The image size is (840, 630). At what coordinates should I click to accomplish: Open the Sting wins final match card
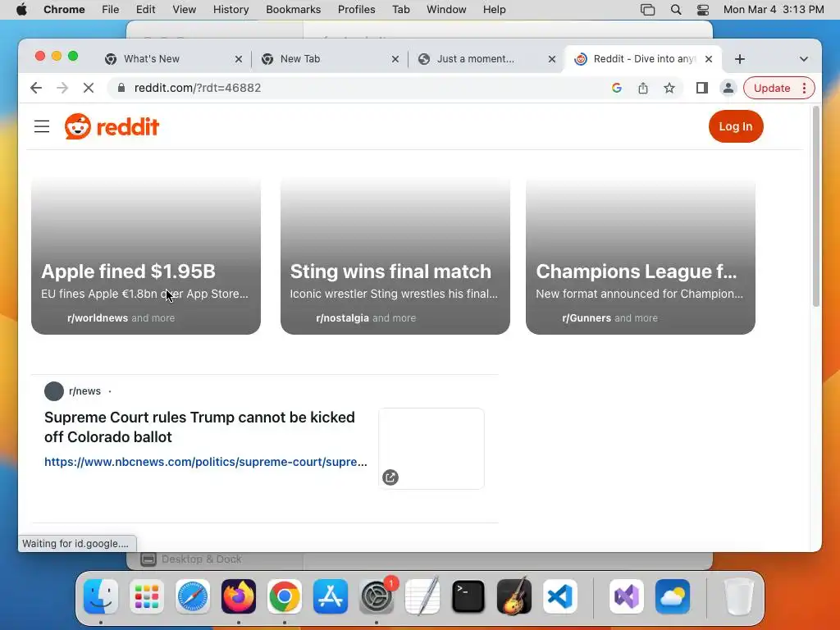(x=395, y=256)
